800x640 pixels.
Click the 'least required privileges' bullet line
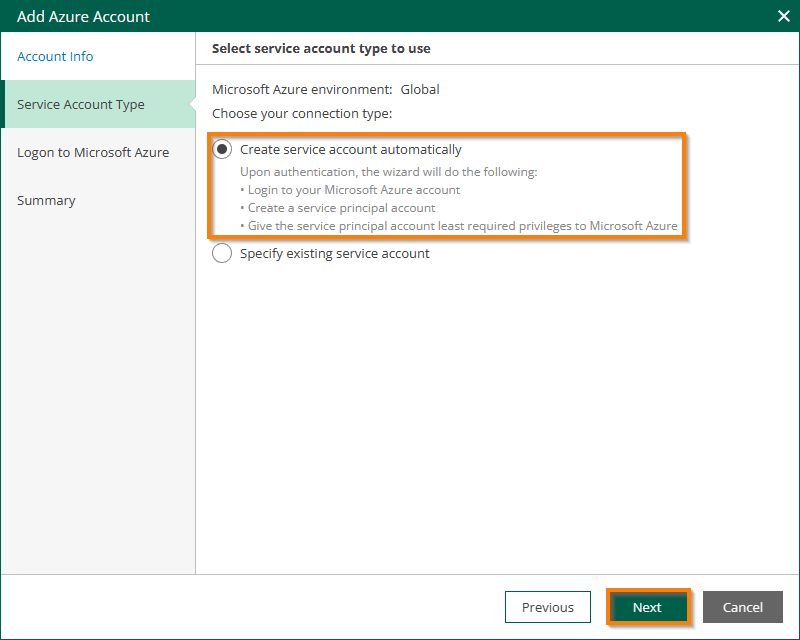pyautogui.click(x=462, y=226)
